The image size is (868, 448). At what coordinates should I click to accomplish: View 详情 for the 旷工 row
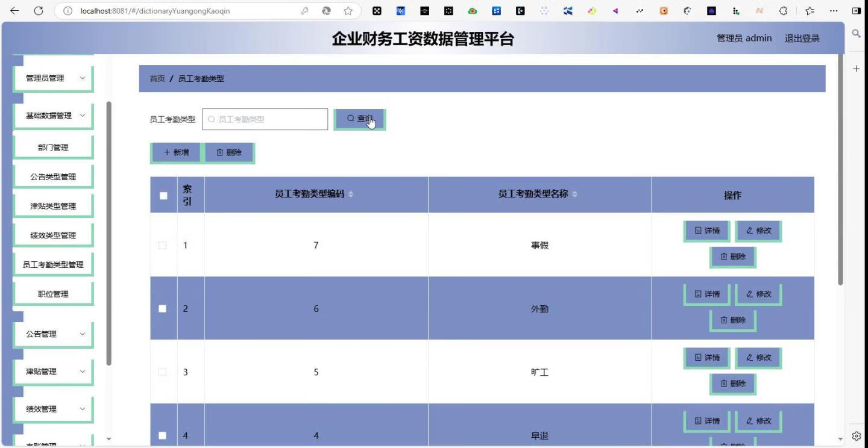point(706,357)
